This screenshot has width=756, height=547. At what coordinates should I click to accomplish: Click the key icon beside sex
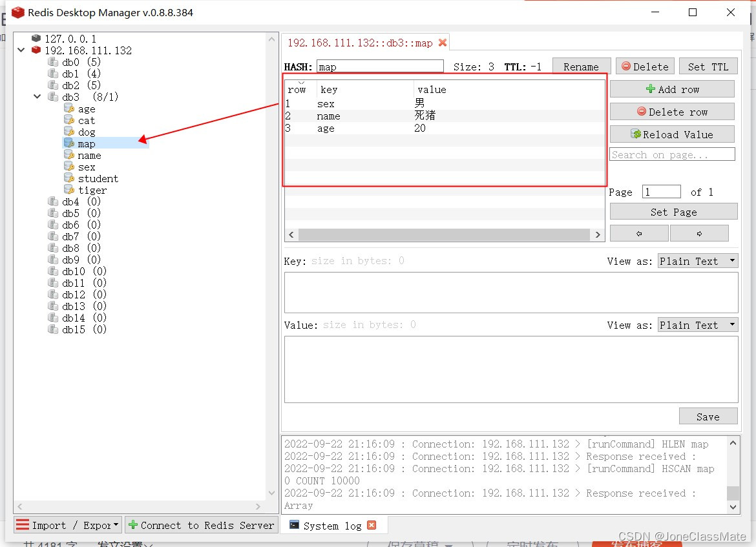click(69, 166)
